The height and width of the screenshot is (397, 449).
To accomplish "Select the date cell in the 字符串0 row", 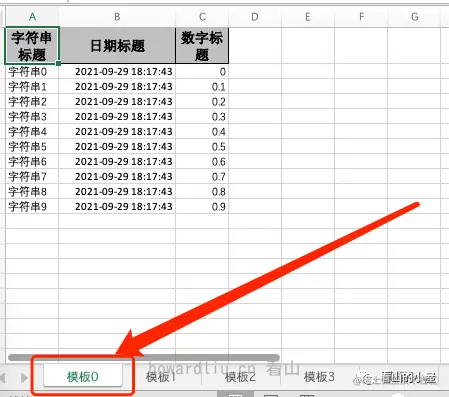I will (117, 71).
